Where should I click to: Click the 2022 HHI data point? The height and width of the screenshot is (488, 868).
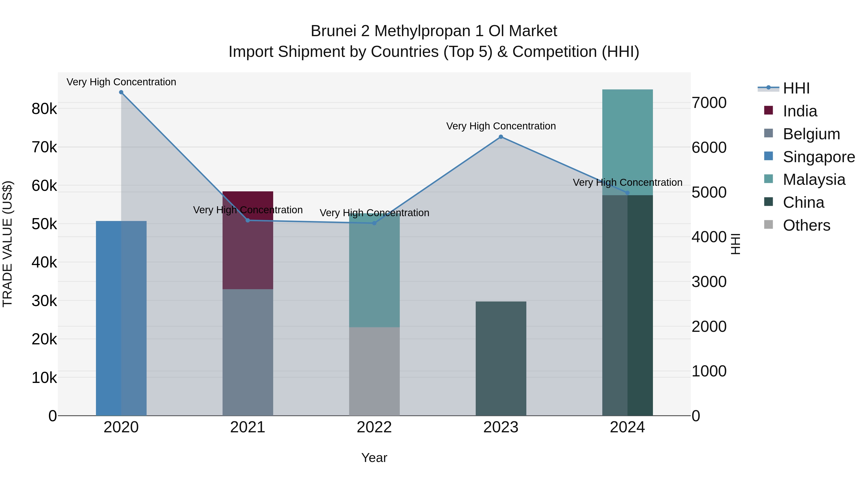click(x=374, y=223)
